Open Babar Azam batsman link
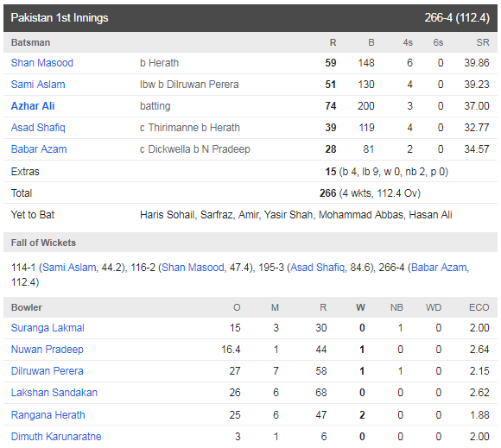Viewport: 501px width, 448px height. [39, 149]
